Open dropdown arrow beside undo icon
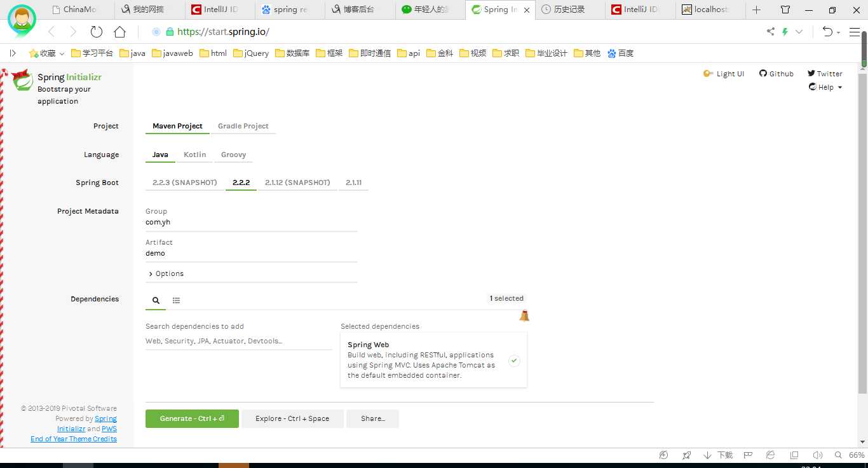The image size is (868, 468). coord(839,32)
